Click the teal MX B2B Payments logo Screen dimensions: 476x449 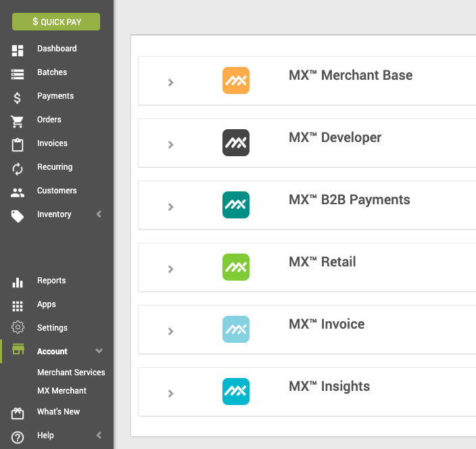click(236, 205)
